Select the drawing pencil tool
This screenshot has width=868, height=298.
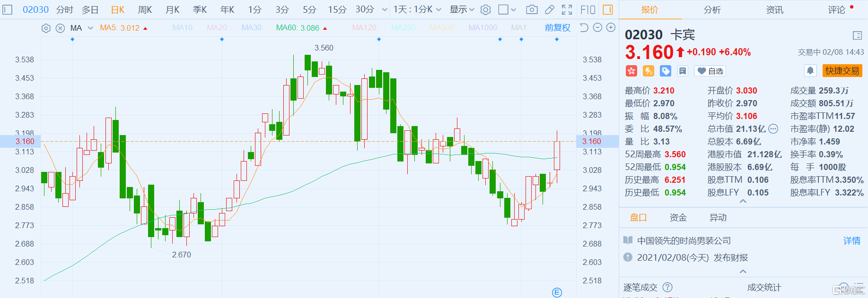click(549, 9)
